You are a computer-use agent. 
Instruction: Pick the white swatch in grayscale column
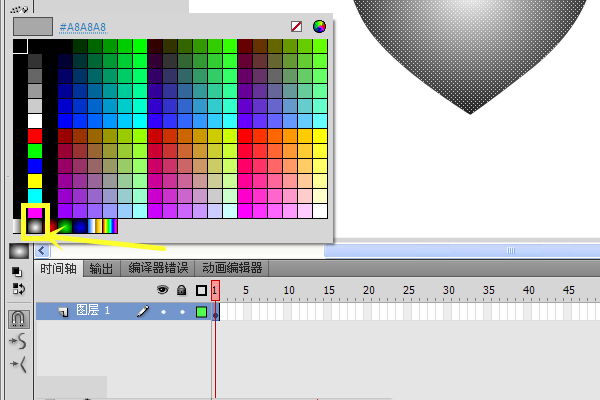click(35, 121)
